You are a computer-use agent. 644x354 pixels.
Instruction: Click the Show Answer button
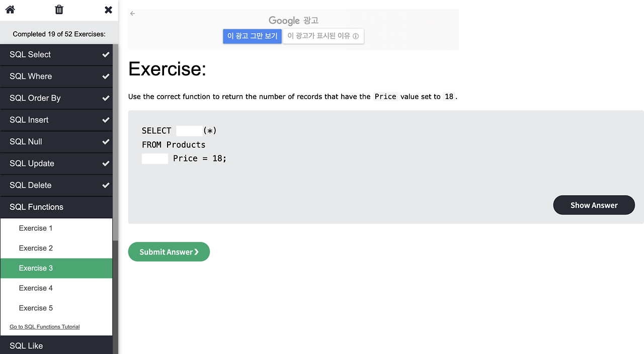pyautogui.click(x=594, y=205)
